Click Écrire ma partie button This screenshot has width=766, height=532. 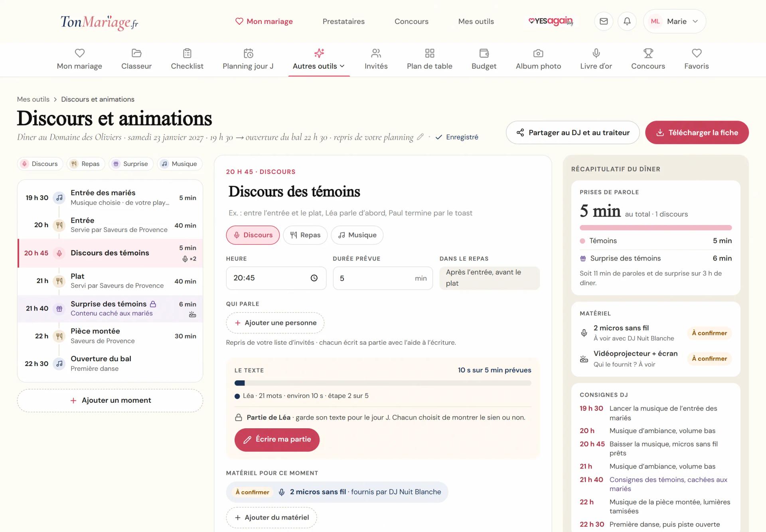(x=277, y=440)
